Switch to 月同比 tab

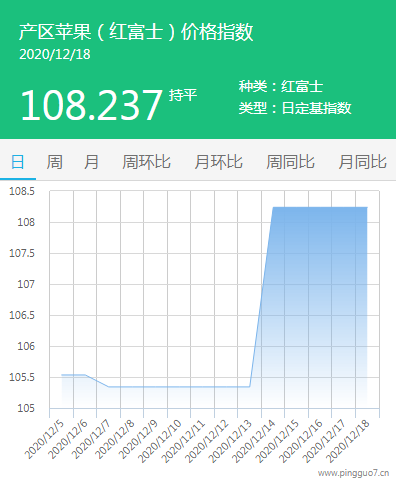363,162
